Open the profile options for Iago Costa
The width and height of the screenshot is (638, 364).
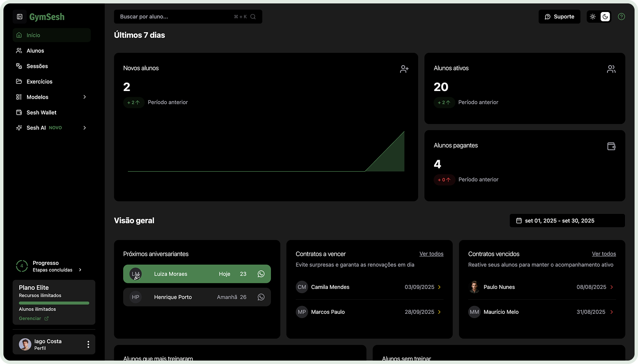point(88,344)
